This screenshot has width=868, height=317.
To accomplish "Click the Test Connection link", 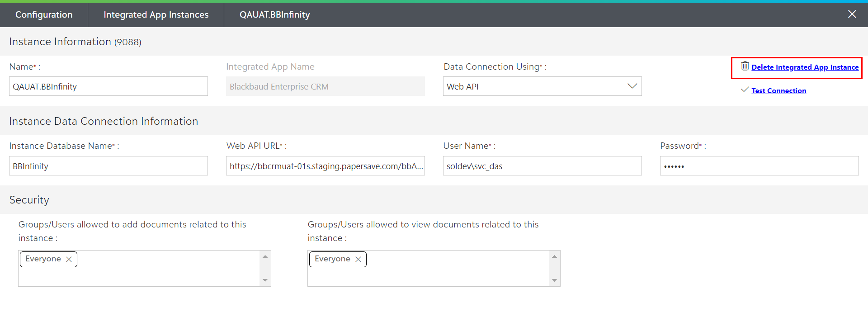I will [778, 91].
